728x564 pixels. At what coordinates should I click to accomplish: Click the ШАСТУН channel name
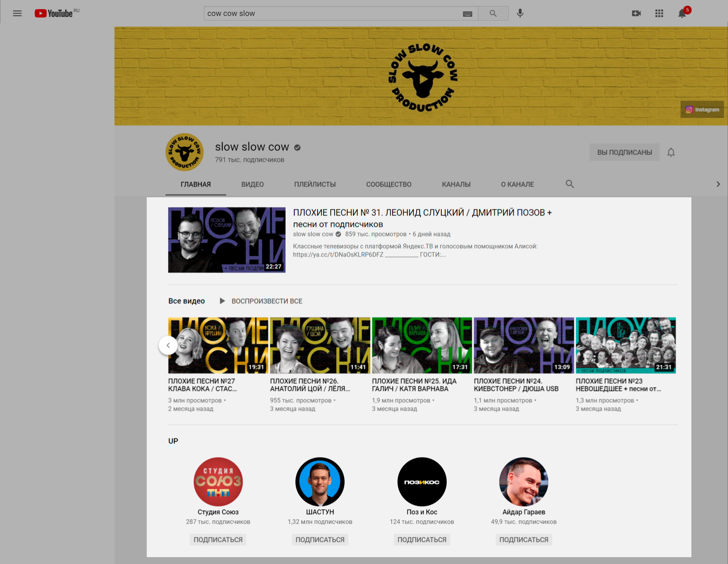click(x=320, y=512)
